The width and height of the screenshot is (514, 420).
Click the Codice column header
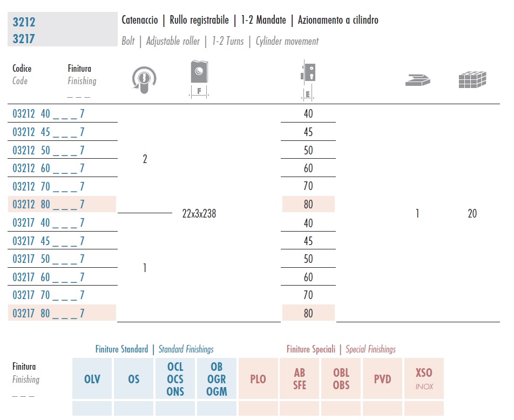22,69
